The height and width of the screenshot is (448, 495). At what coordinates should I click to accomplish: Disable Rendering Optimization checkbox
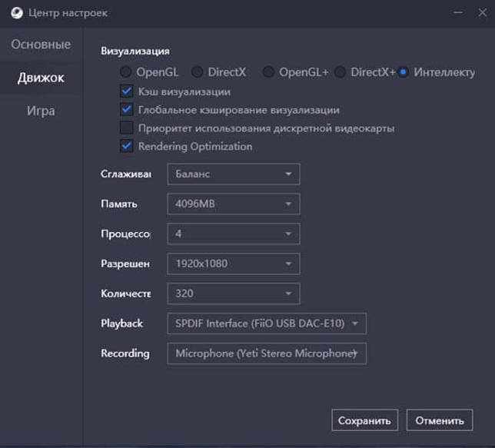coord(127,147)
